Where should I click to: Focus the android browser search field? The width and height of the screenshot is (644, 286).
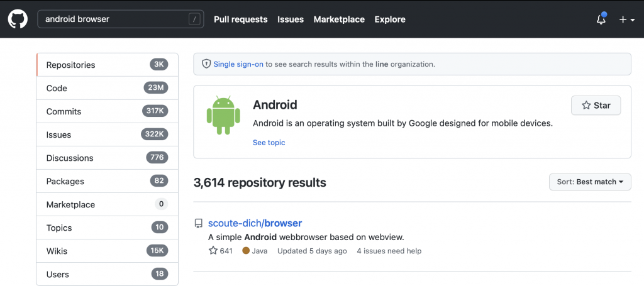pos(121,19)
